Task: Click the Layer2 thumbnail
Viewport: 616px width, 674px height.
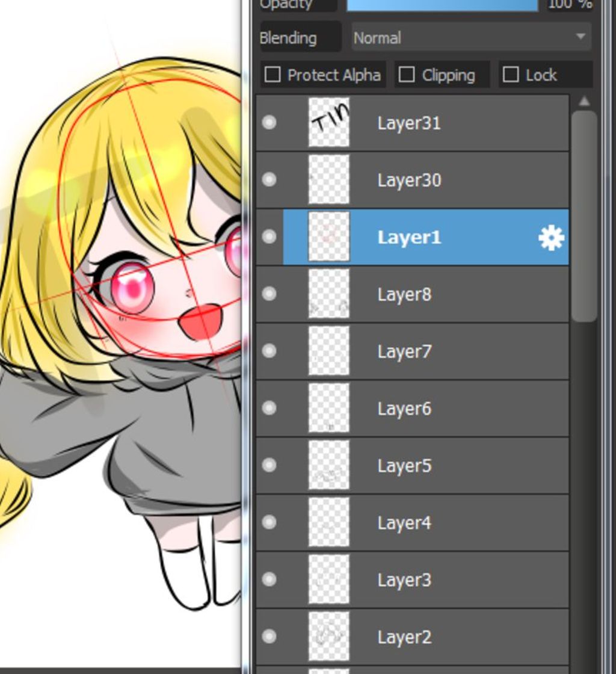Action: [329, 637]
